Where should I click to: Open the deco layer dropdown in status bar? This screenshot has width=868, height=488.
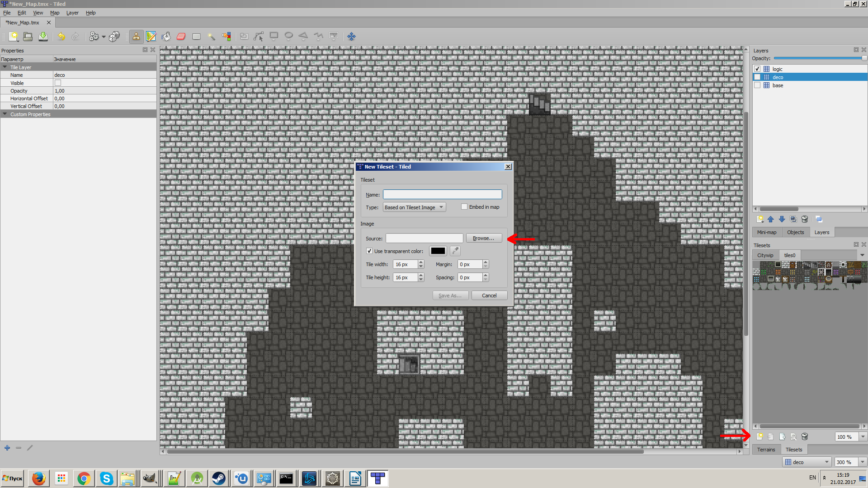pos(807,462)
